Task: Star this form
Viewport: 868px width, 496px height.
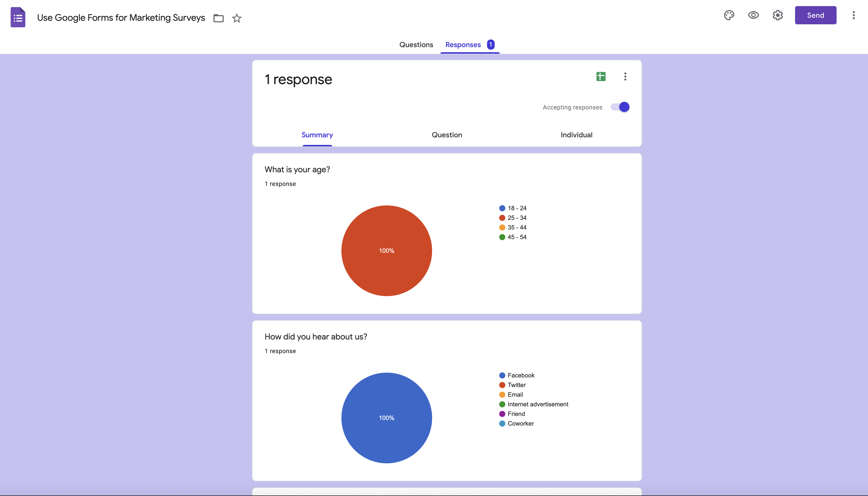Action: pos(237,18)
